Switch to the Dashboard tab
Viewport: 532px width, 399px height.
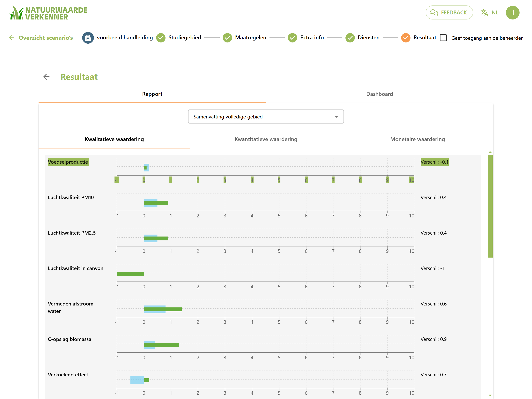379,94
